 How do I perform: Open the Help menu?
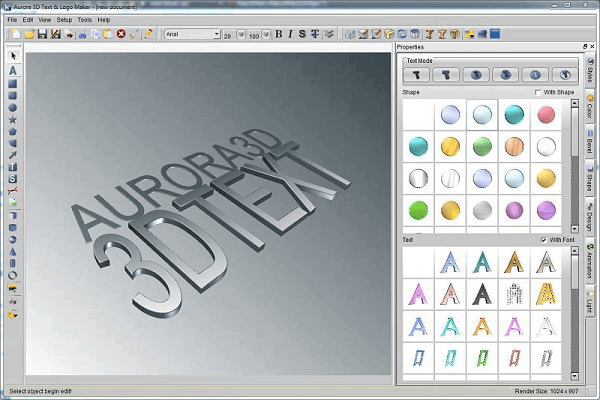104,20
